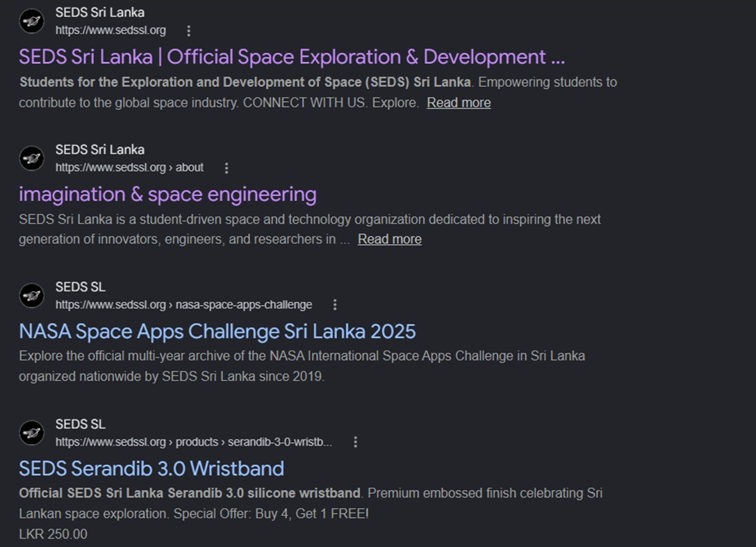Click SEDS SL site name above wristband result
This screenshot has height=547, width=756.
80,424
